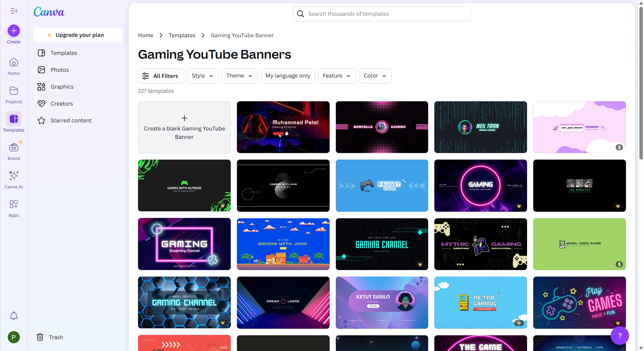Open Apps grid icon
The width and height of the screenshot is (644, 351).
click(x=14, y=204)
